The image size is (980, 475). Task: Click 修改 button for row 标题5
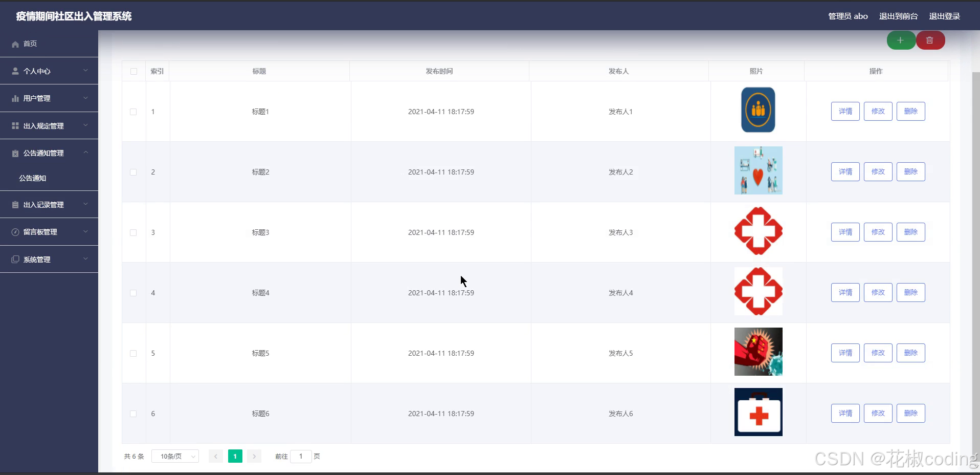pos(878,353)
